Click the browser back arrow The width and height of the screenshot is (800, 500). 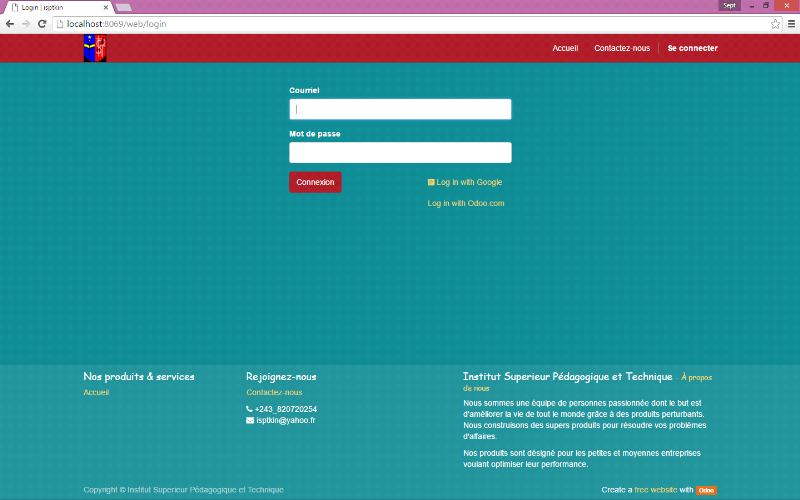[10, 24]
